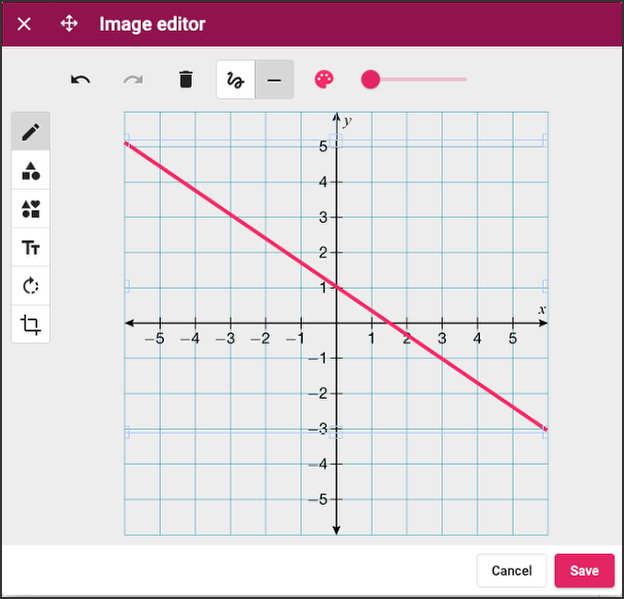Click the italic x label on the axis
Viewport: 624px width, 599px height.
(x=542, y=310)
